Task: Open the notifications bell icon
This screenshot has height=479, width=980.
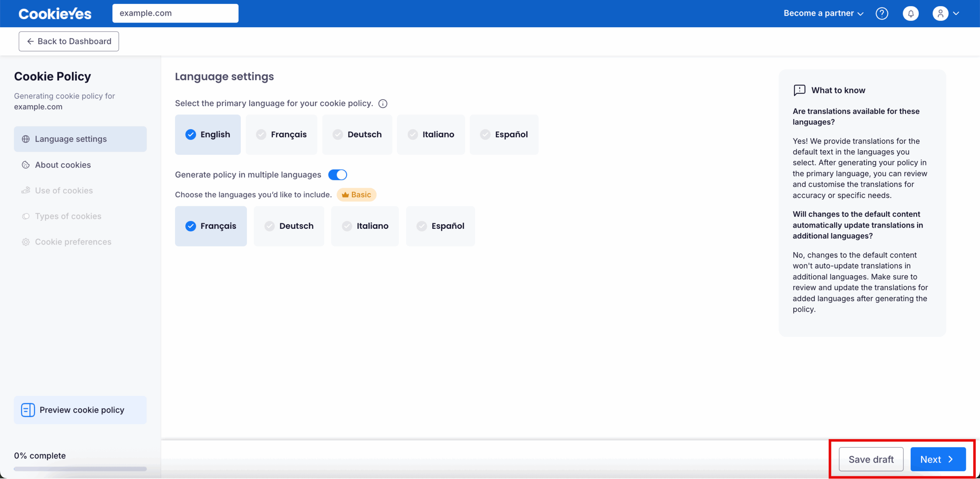Action: pyautogui.click(x=911, y=13)
